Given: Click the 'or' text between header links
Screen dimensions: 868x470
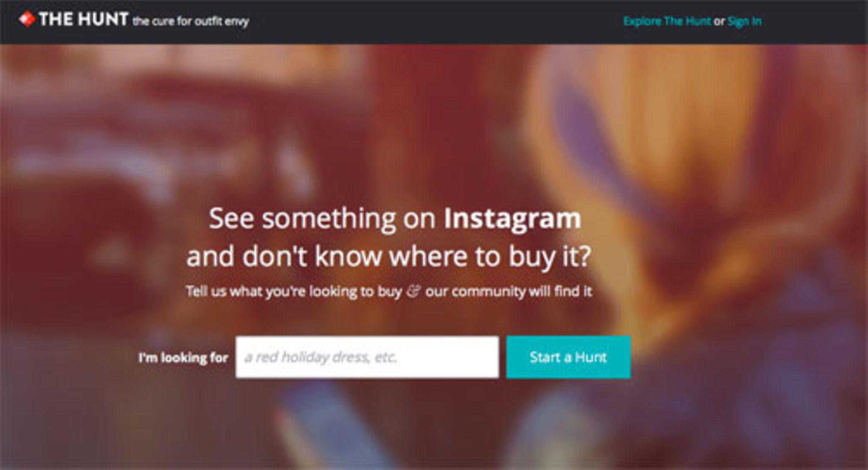Looking at the screenshot, I should tap(719, 22).
